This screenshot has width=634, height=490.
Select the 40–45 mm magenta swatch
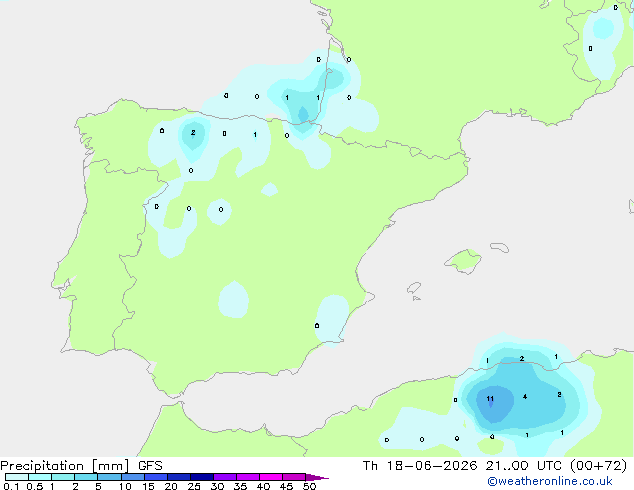[271, 477]
